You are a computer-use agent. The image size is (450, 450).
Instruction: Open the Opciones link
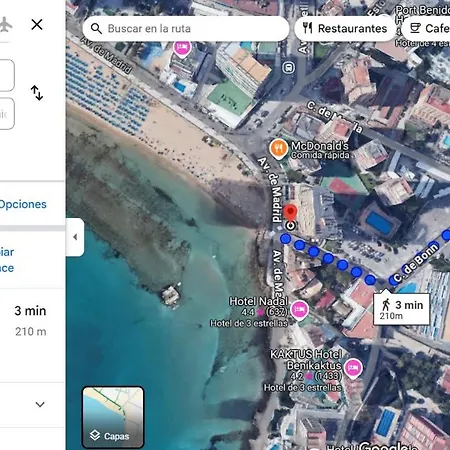coord(23,204)
